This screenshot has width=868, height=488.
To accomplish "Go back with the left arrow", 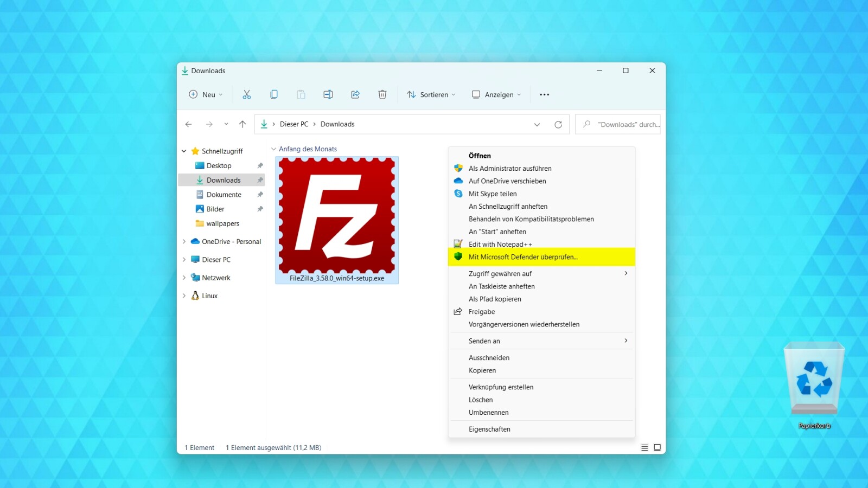I will 189,124.
